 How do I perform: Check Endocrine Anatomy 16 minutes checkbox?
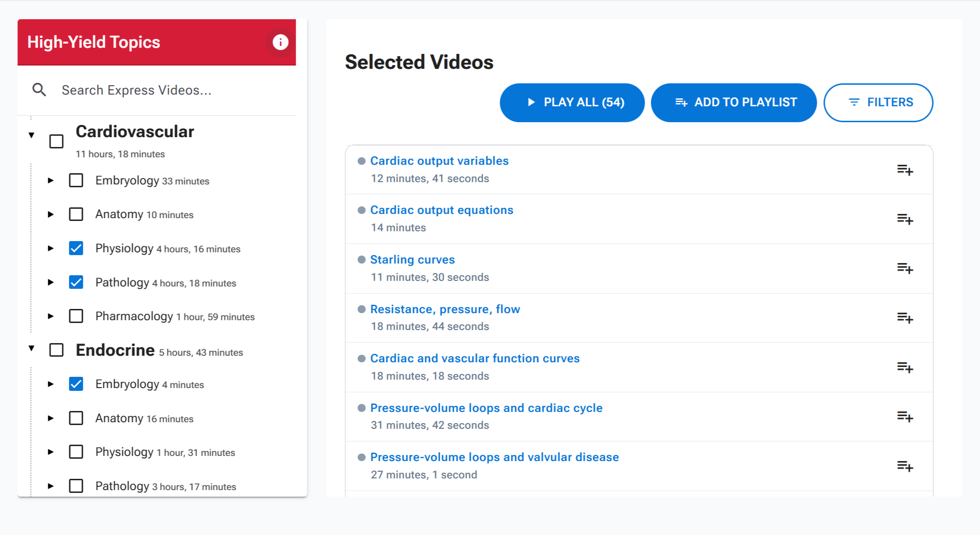click(x=76, y=418)
